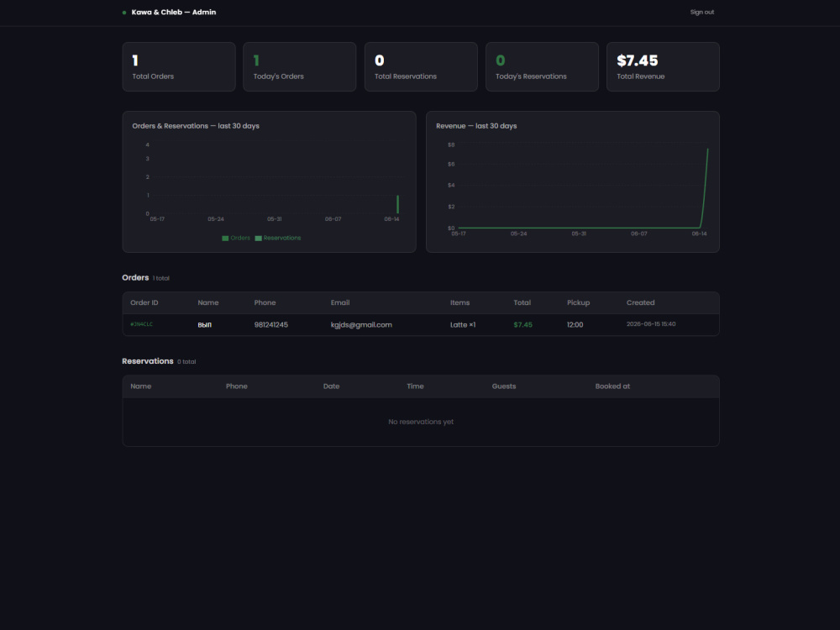Click the Guests column header
Viewport: 840px width, 630px height.
(503, 386)
